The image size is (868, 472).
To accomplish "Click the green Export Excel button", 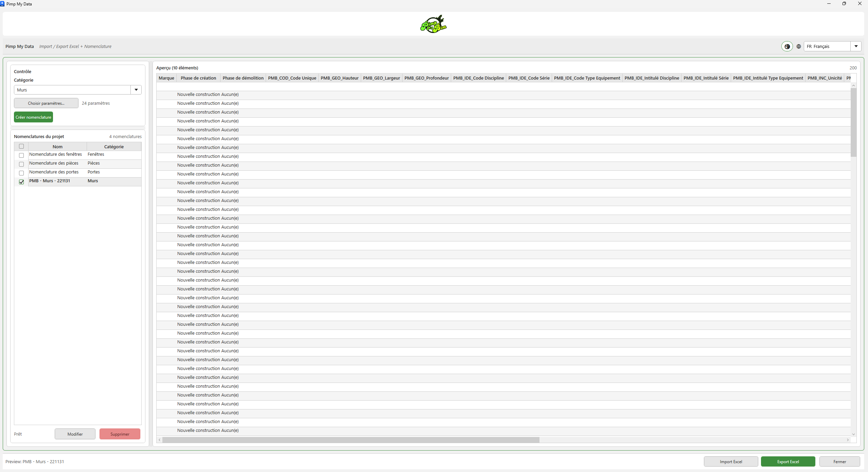I will point(788,462).
